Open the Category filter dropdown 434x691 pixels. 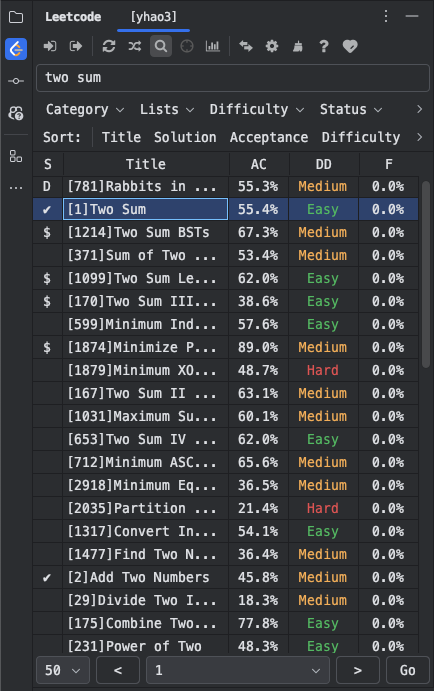[x=85, y=109]
